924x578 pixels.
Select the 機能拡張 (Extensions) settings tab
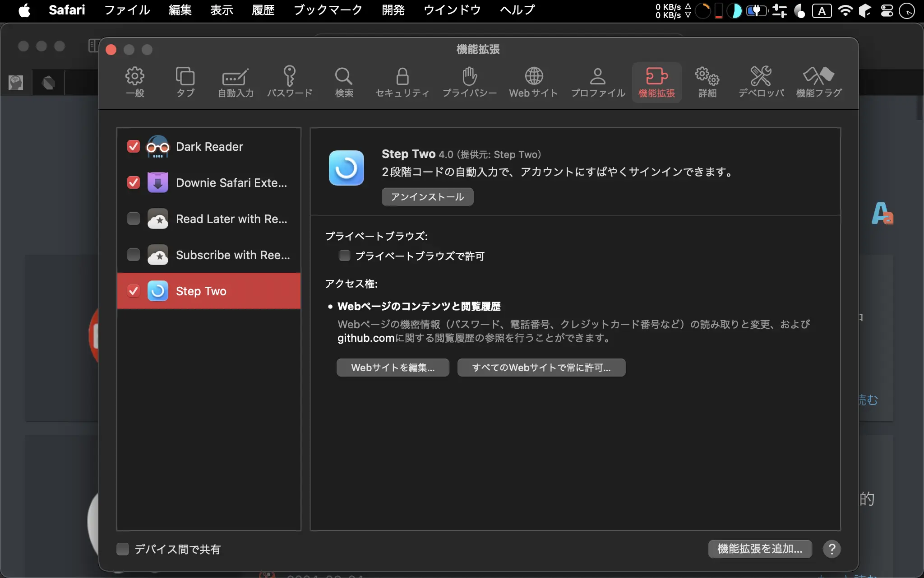click(x=656, y=82)
